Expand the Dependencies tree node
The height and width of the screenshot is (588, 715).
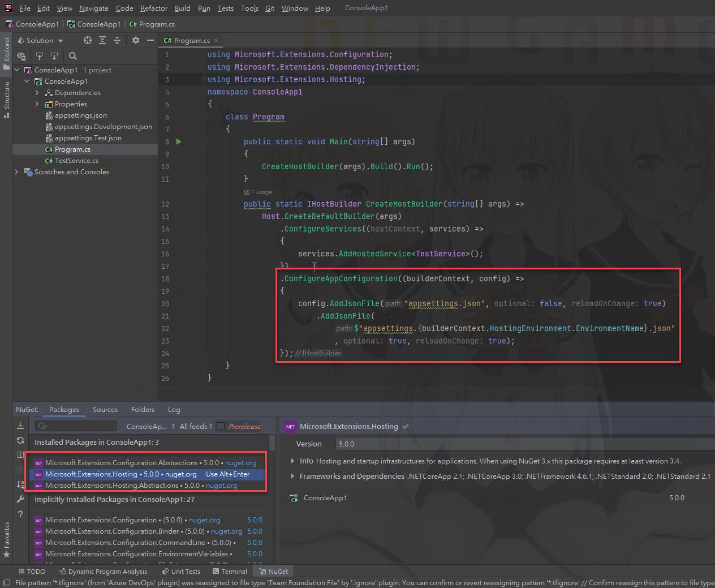point(37,93)
